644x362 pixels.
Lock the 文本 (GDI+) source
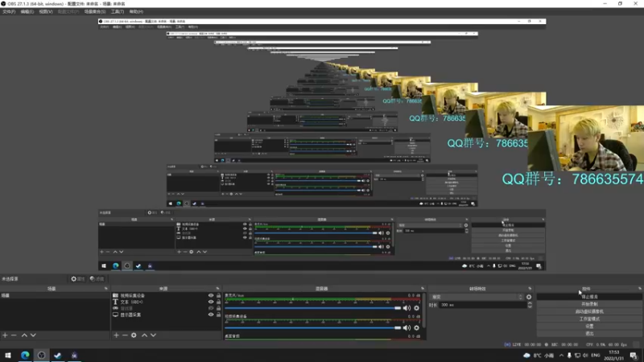(x=218, y=302)
